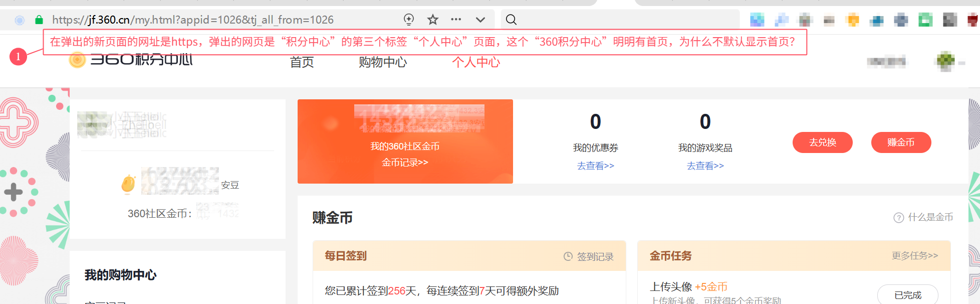Open the first blue extension icon in toolbar
The image size is (980, 304).
(757, 20)
